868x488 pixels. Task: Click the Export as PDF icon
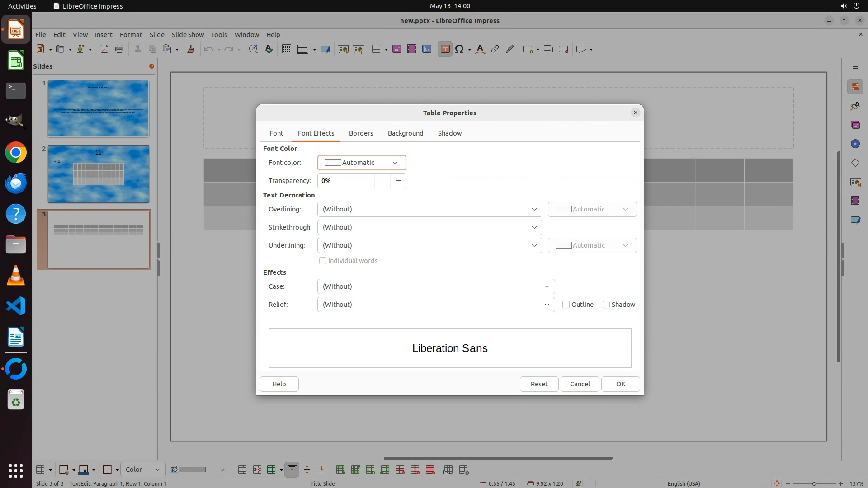point(104,49)
